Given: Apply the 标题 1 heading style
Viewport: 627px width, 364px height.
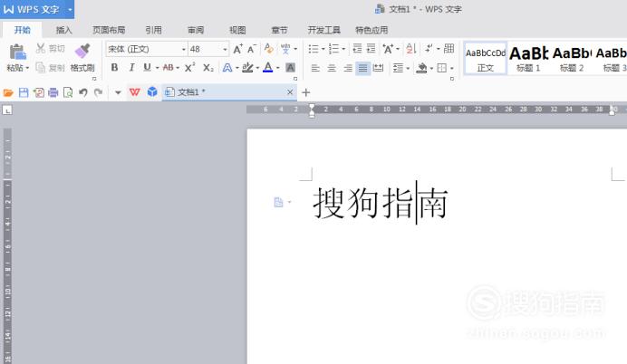Looking at the screenshot, I should click(x=528, y=59).
